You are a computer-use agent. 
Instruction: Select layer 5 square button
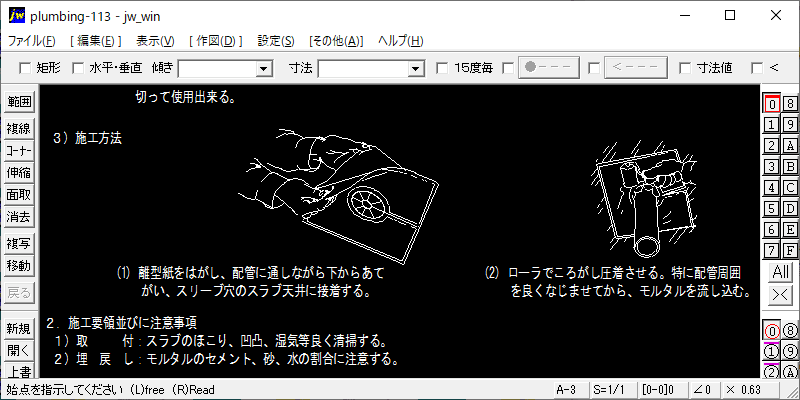tap(772, 209)
